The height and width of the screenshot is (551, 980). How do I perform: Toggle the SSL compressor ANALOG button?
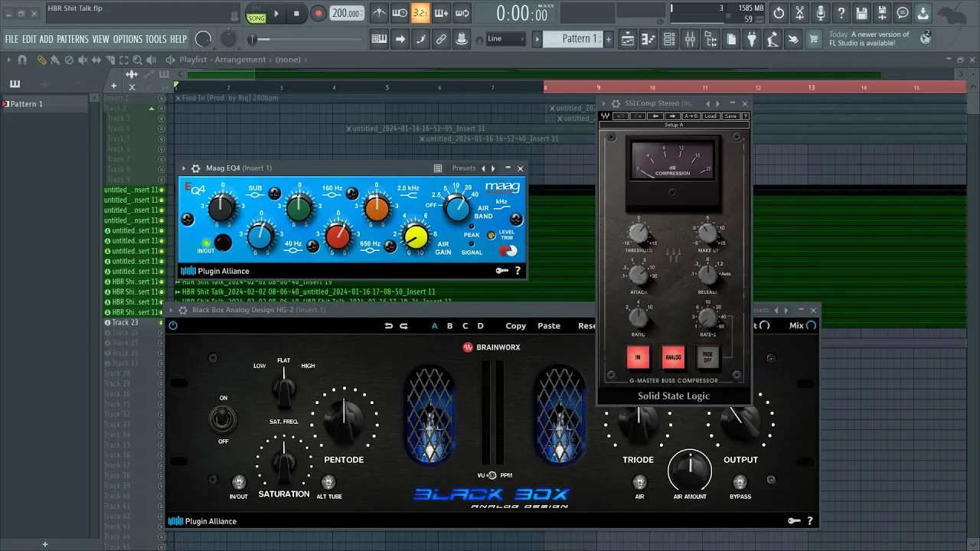pyautogui.click(x=673, y=357)
